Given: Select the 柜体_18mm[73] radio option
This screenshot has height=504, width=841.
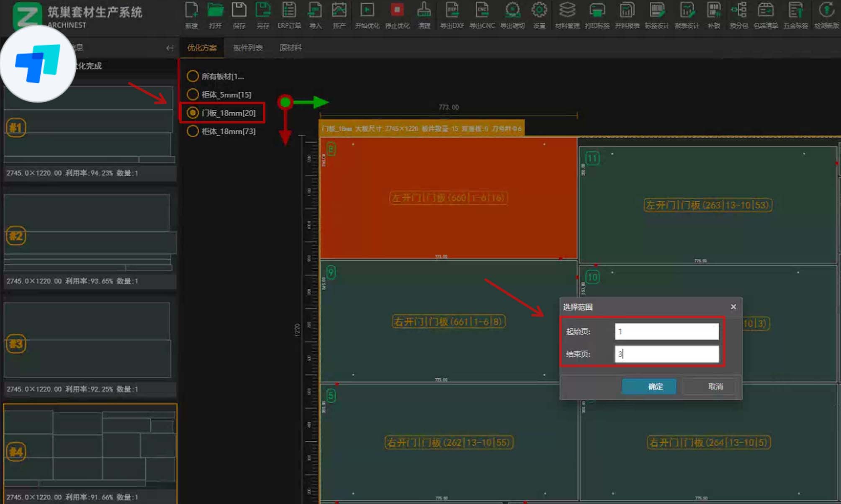Looking at the screenshot, I should click(193, 131).
